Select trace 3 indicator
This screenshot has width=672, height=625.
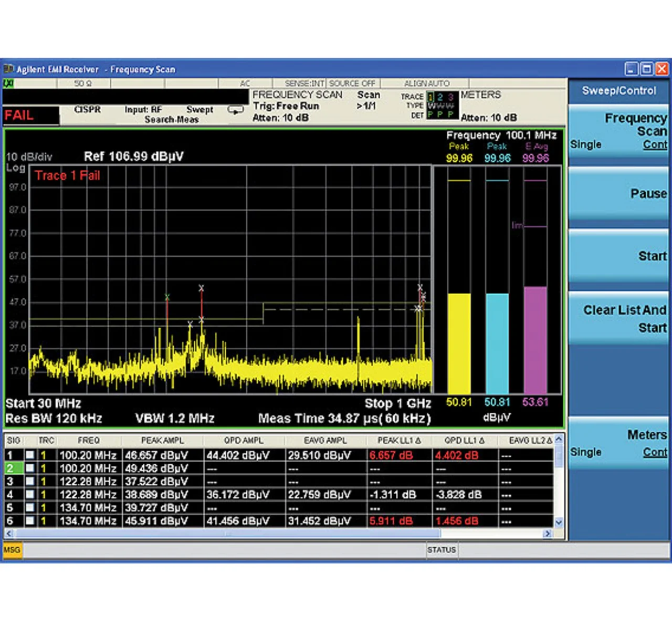[x=450, y=97]
